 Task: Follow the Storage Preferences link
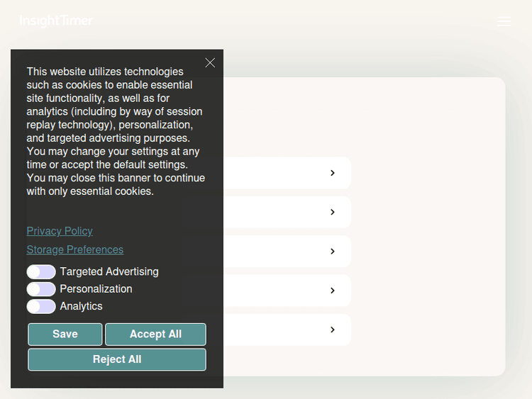[x=75, y=249]
